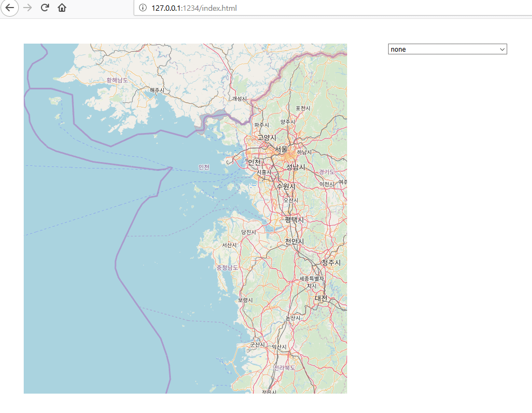Click the 포천시 label on the map

pos(303,108)
